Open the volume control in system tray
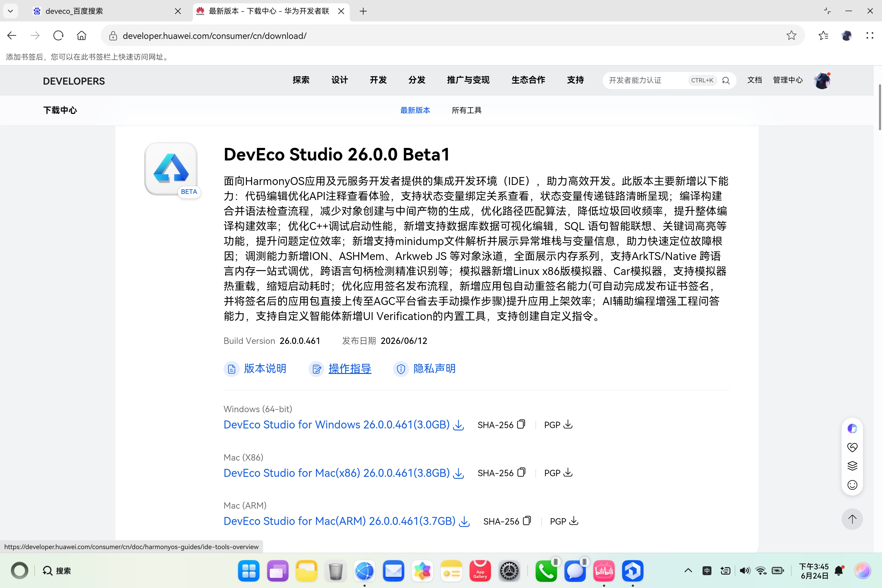This screenshot has height=588, width=882. pos(744,570)
